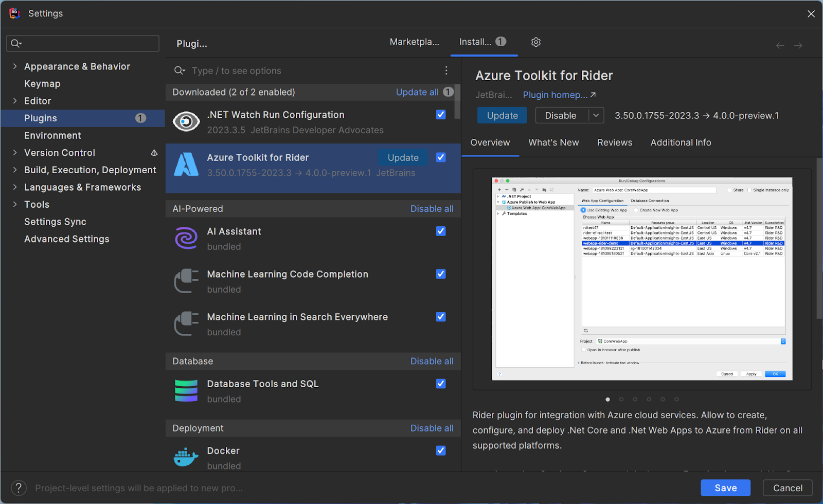Disable the AI Assistant plugin checkbox

[x=441, y=231]
